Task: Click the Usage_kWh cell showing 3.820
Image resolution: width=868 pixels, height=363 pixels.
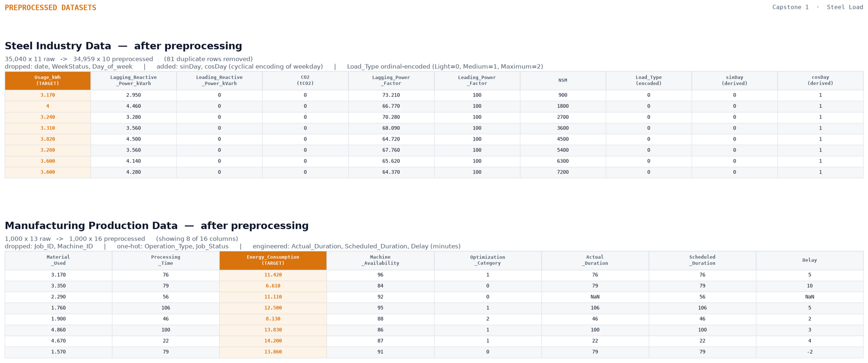Action: click(47, 139)
